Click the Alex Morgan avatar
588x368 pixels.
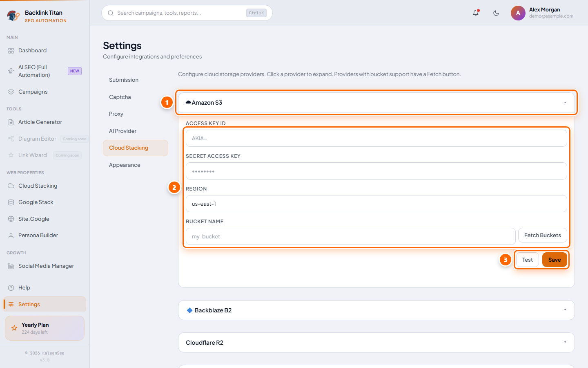pos(518,13)
